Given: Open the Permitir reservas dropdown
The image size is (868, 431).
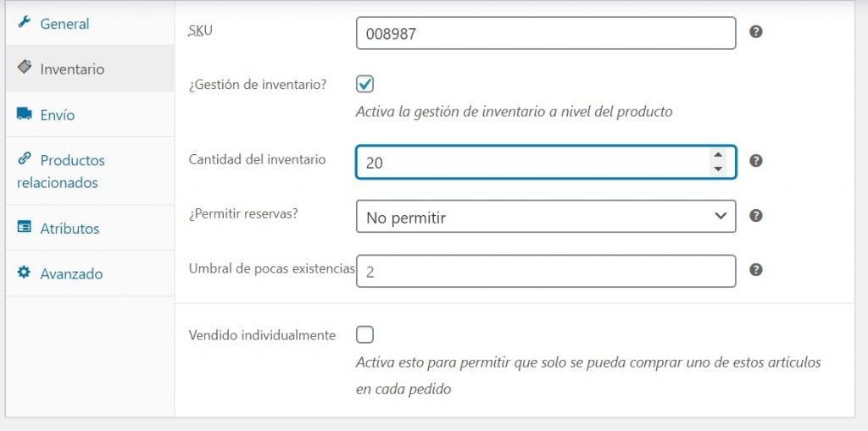Looking at the screenshot, I should tap(546, 216).
